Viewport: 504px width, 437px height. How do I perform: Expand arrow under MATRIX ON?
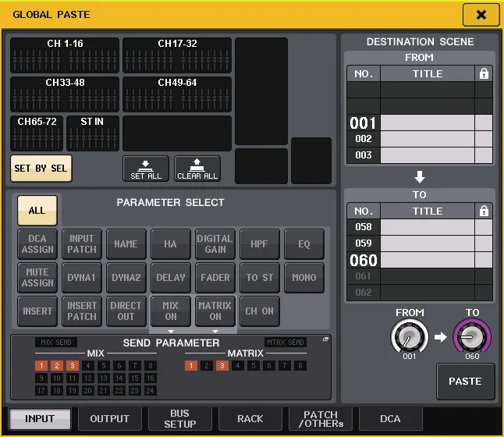tap(215, 331)
